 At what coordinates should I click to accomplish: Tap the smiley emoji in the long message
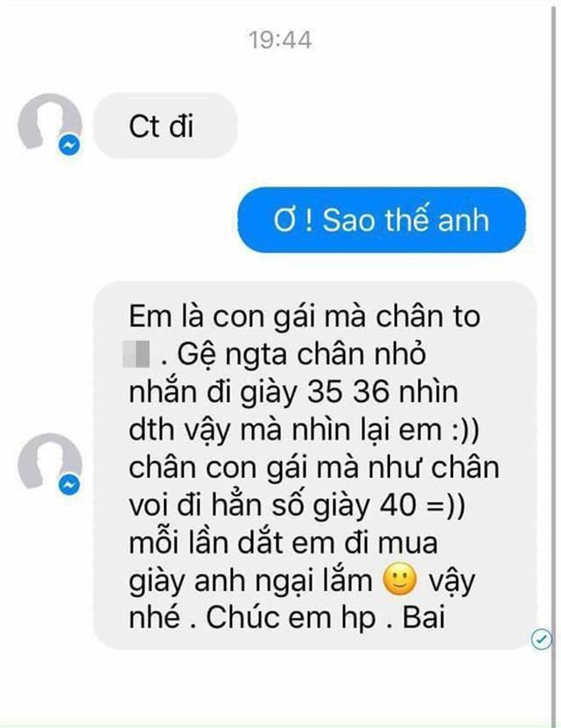[400, 580]
